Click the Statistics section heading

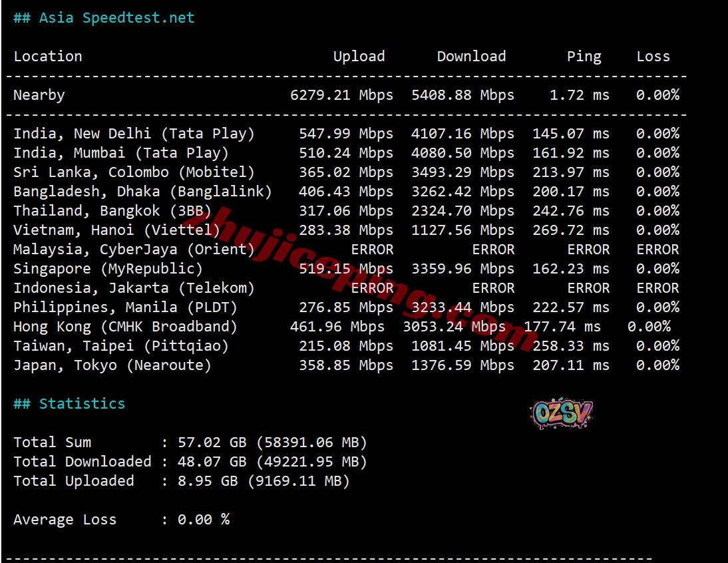69,404
